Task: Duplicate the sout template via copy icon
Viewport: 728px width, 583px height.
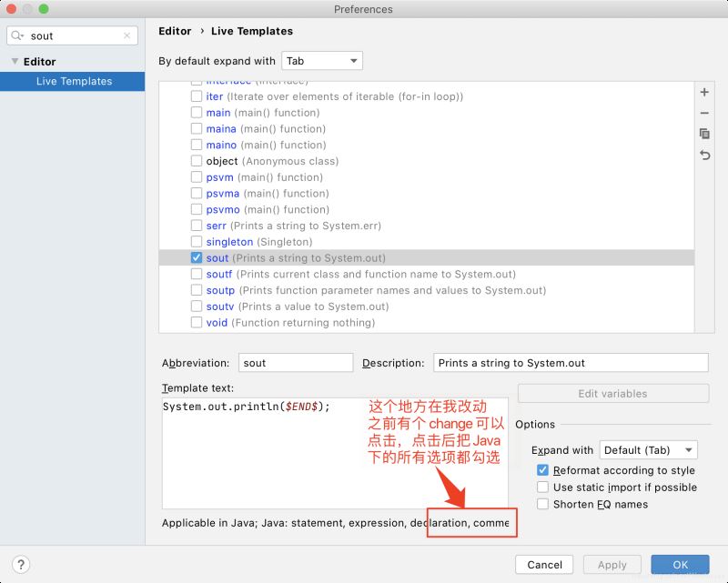Action: [704, 135]
